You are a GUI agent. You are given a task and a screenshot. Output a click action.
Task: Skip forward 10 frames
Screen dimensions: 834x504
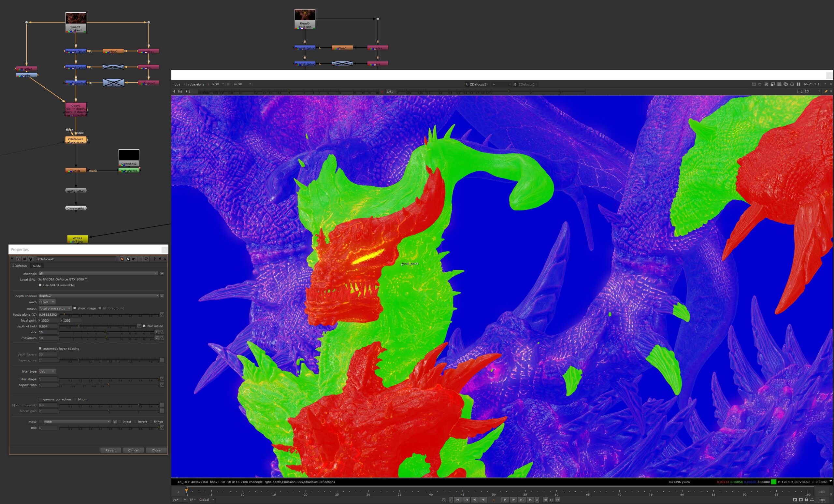click(x=558, y=499)
